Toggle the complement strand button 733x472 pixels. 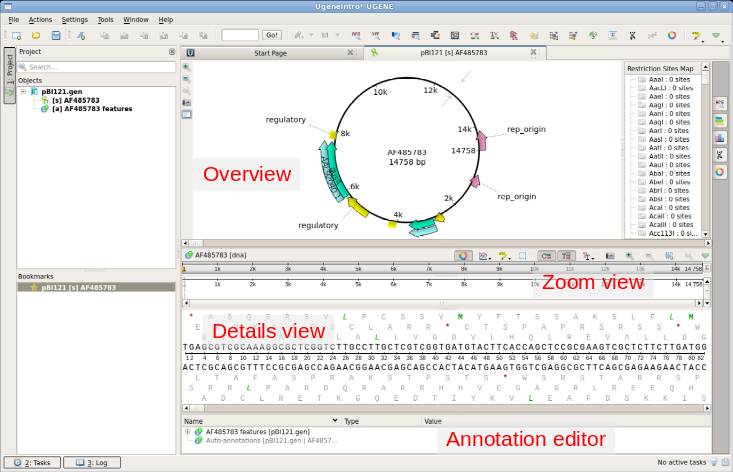tap(546, 256)
